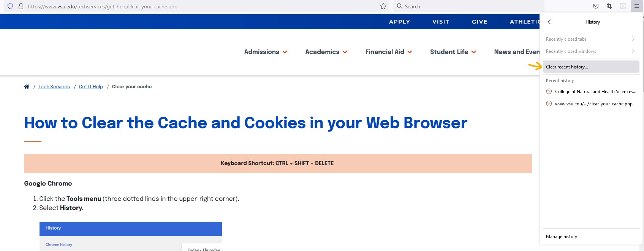
Task: Follow the Tech Services breadcrumb link
Action: (54, 87)
